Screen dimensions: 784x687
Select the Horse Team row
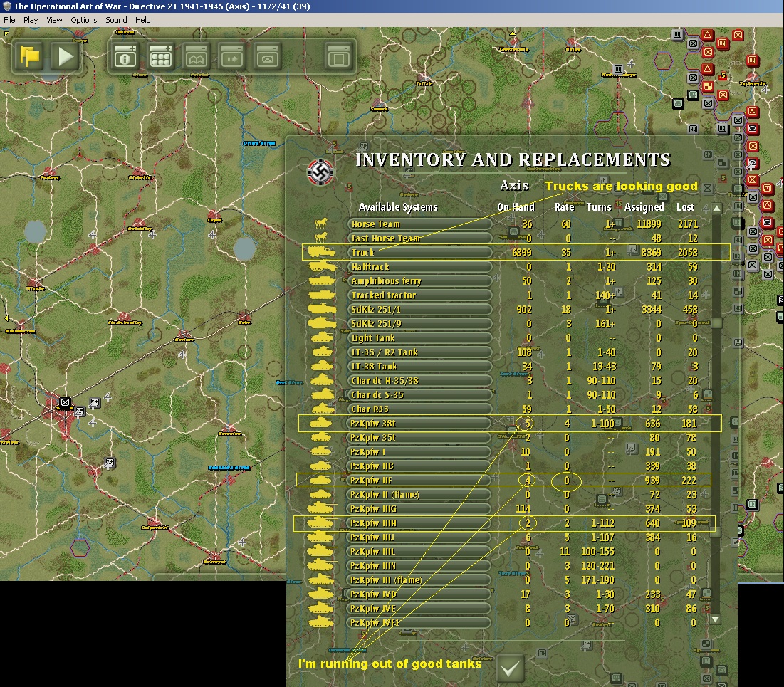[419, 224]
